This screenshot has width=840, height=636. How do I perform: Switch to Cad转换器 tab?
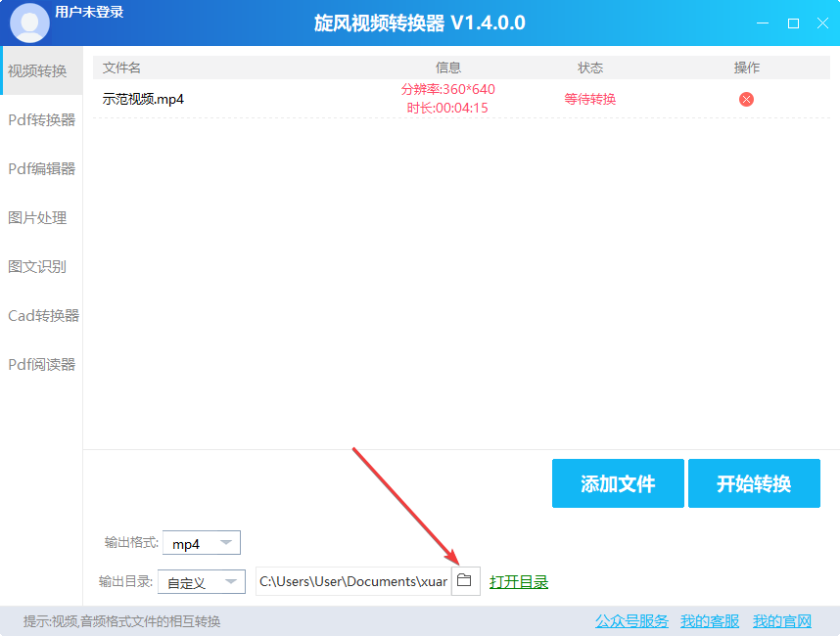(x=41, y=315)
